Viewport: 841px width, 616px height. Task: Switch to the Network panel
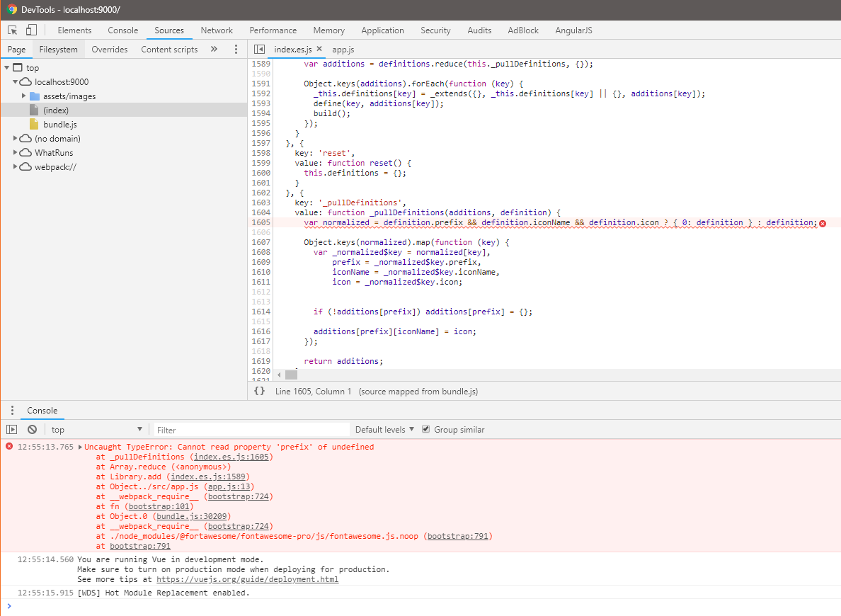click(x=216, y=30)
